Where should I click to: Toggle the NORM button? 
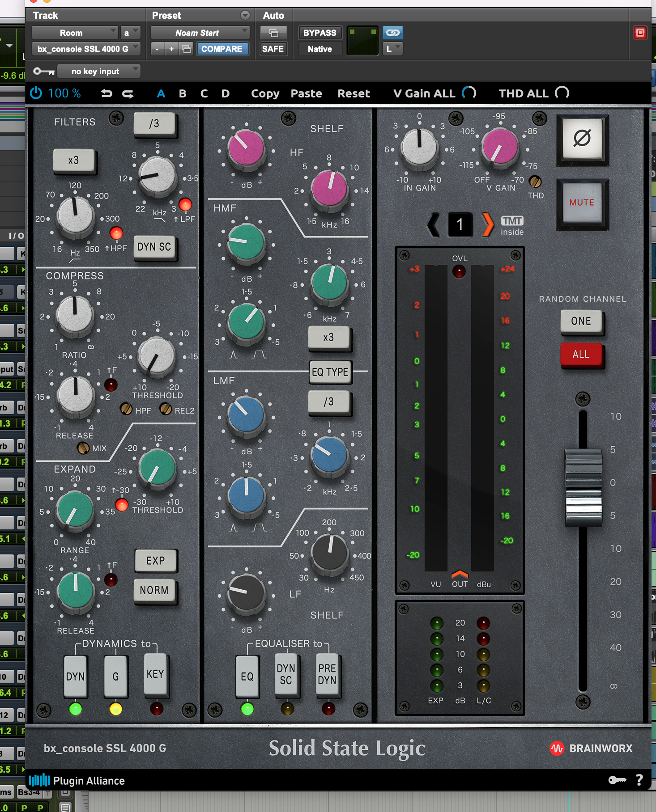point(154,590)
